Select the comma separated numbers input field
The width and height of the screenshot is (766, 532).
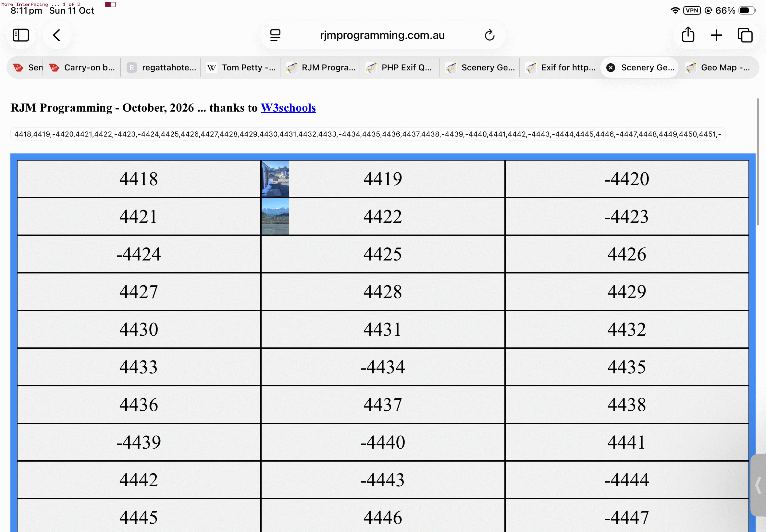[x=368, y=134]
